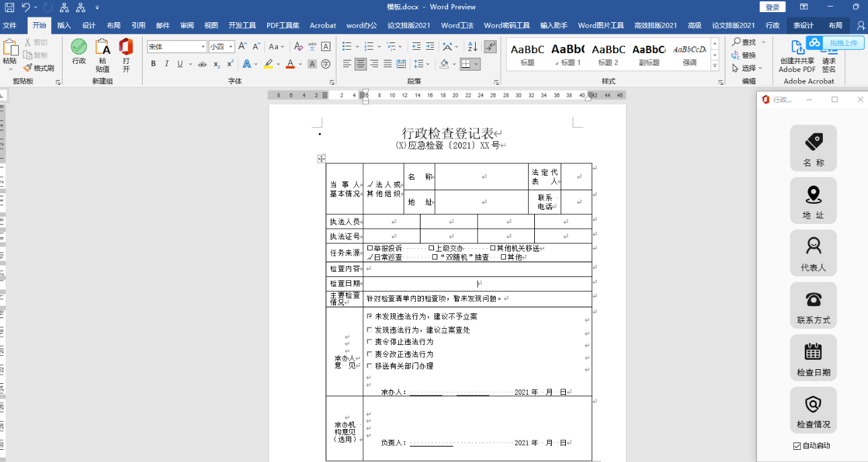The height and width of the screenshot is (462, 868).
Task: Click 联系方式 icon in plugin sidebar
Action: [x=813, y=305]
